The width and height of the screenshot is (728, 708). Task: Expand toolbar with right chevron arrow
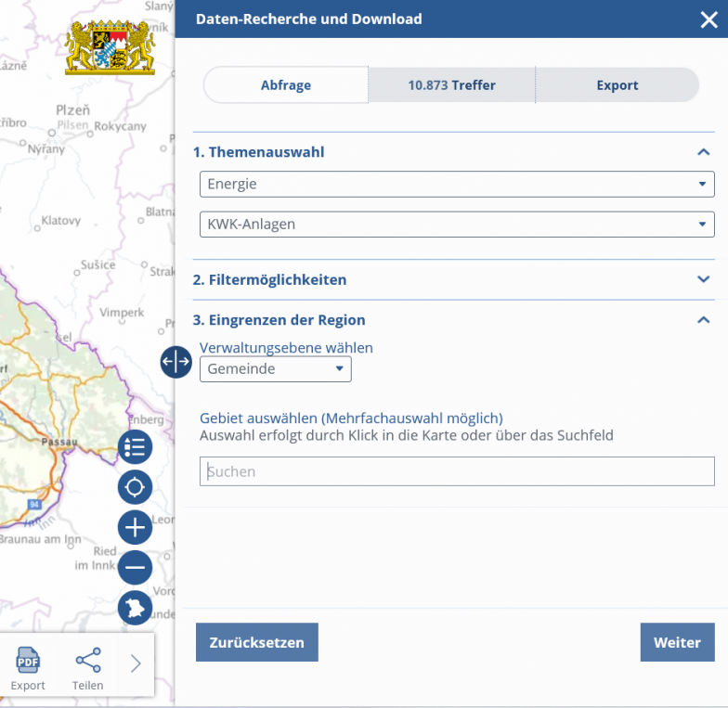(136, 663)
